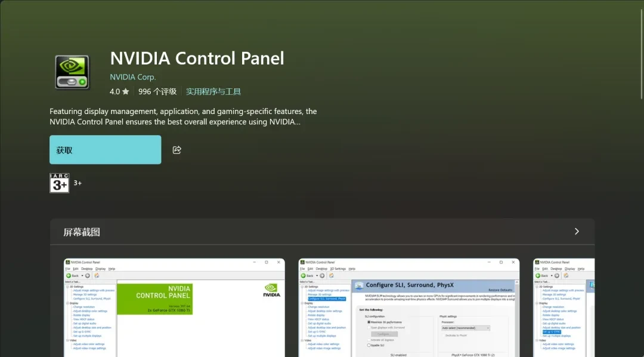Expand screenshots with the chevron arrow
Viewport: 644px width, 357px height.
(577, 232)
